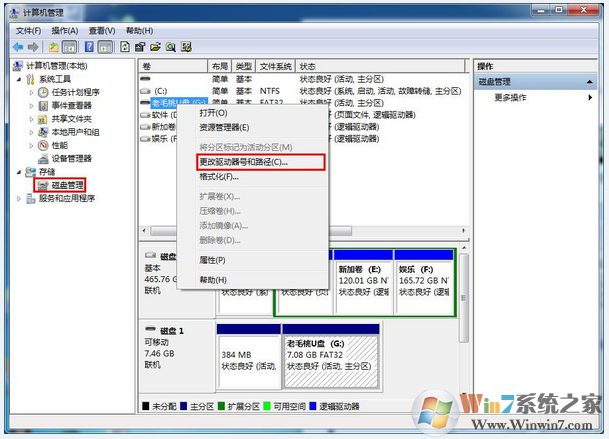The image size is (609, 439).
Task: Click the 任务计划程序 clock icon
Action: [x=43, y=92]
